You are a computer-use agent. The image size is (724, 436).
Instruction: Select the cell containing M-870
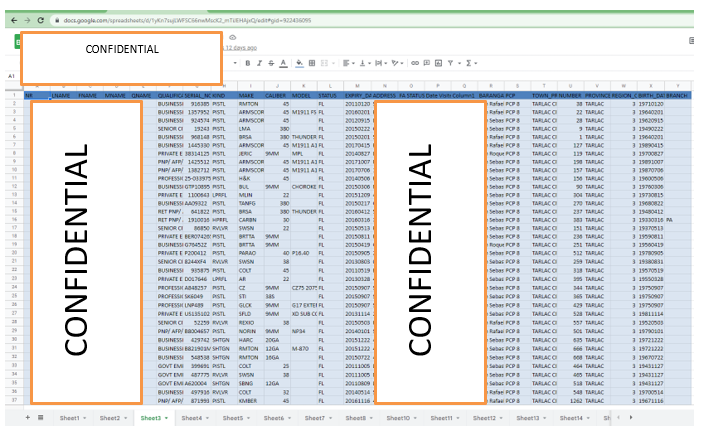[x=304, y=349]
